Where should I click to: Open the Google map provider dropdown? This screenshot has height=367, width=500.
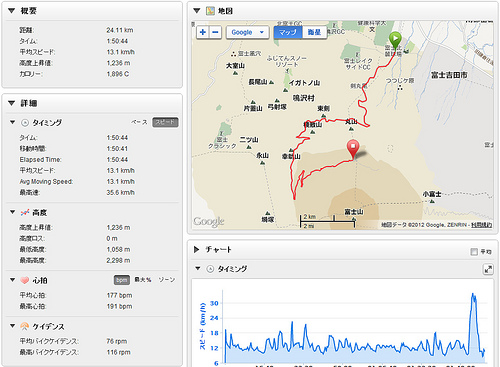tap(247, 32)
